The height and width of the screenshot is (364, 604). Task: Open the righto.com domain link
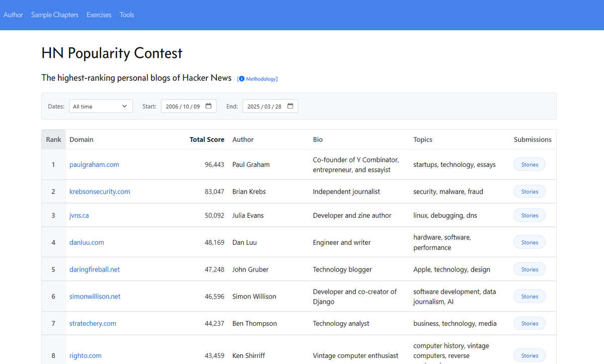[86, 355]
